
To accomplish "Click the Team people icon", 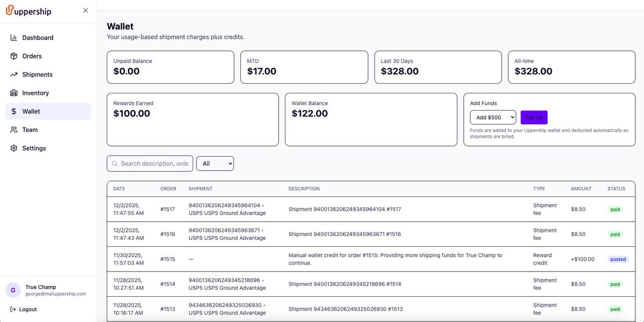I will (14, 130).
